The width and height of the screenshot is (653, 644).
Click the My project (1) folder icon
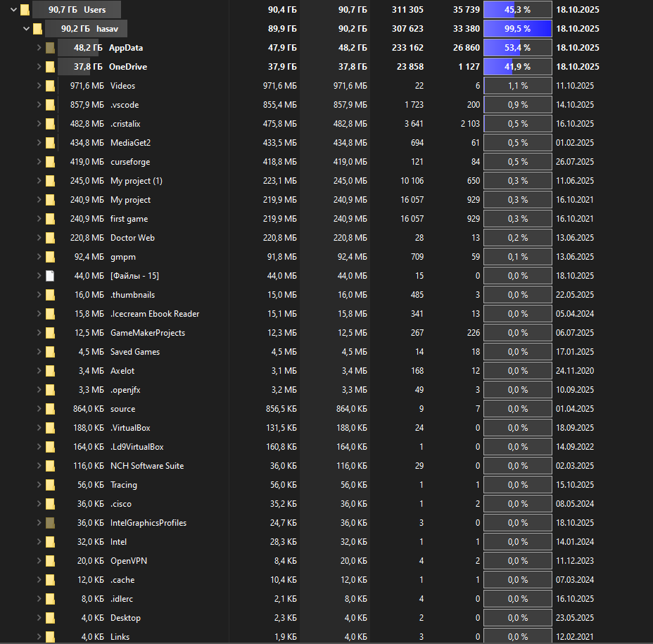[x=50, y=181]
